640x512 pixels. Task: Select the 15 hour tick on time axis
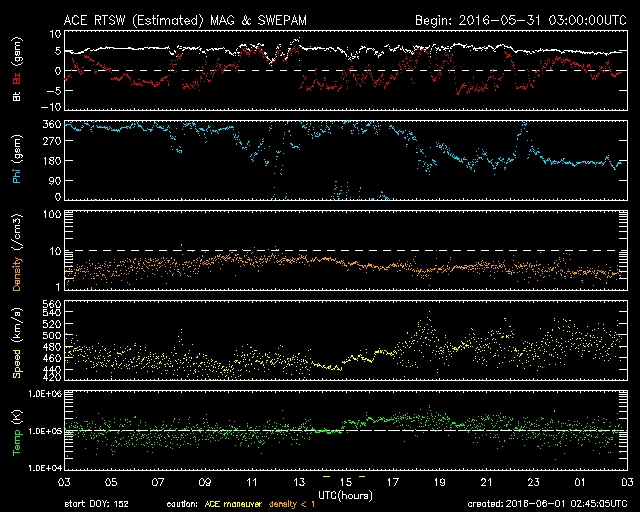(x=345, y=481)
